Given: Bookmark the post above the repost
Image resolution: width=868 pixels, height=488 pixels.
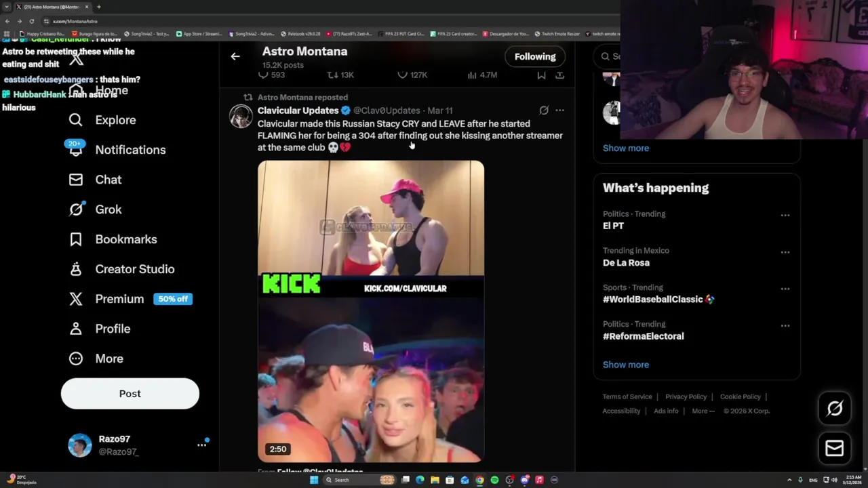Looking at the screenshot, I should 541,75.
